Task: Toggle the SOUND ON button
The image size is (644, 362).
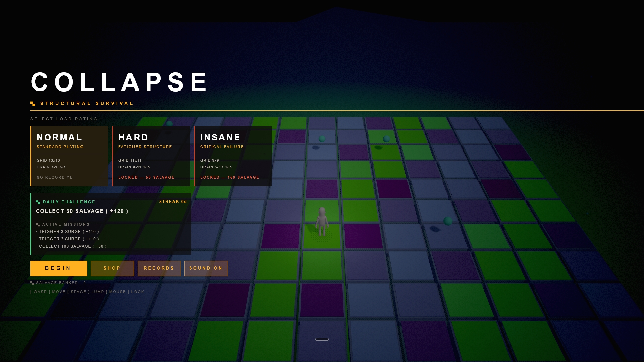Action: 206,268
